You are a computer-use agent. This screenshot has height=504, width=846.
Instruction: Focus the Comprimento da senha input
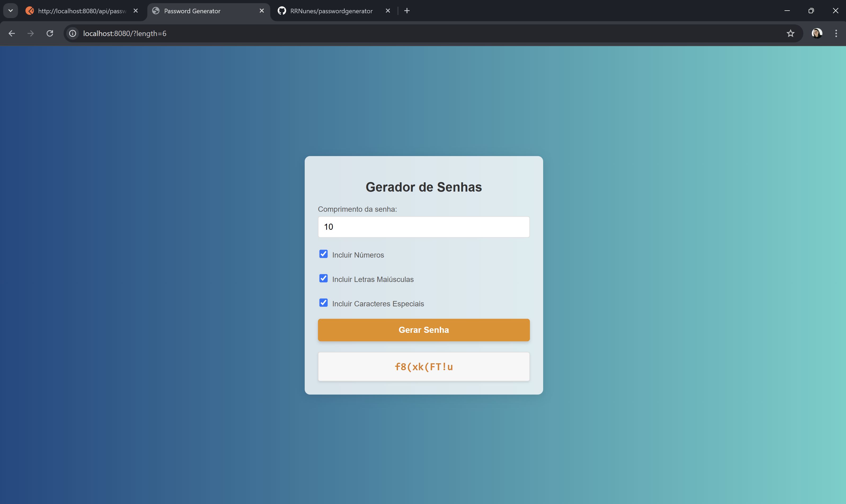[424, 227]
